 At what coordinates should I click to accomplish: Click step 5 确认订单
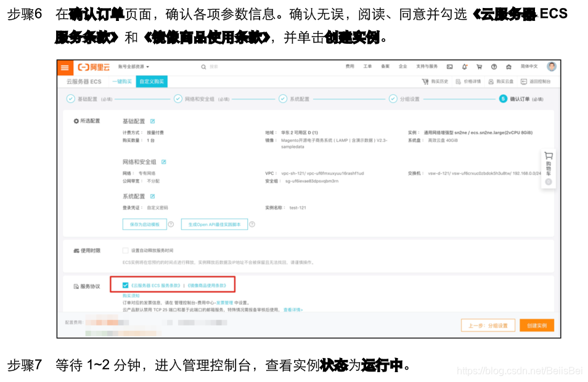pyautogui.click(x=521, y=99)
